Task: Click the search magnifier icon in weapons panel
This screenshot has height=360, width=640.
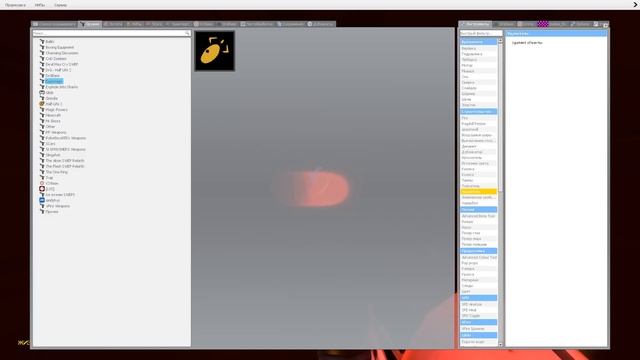Action: 187,33
